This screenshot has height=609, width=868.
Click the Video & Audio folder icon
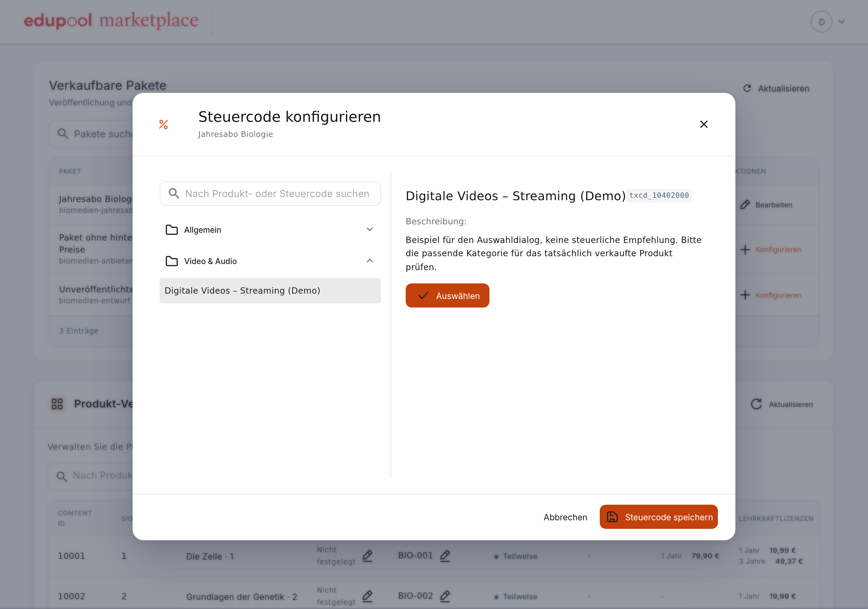pos(171,261)
